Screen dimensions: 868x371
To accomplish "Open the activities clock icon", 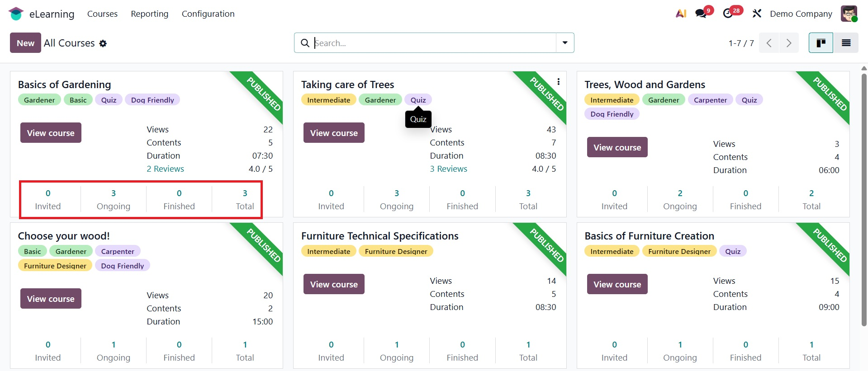I will pos(728,14).
